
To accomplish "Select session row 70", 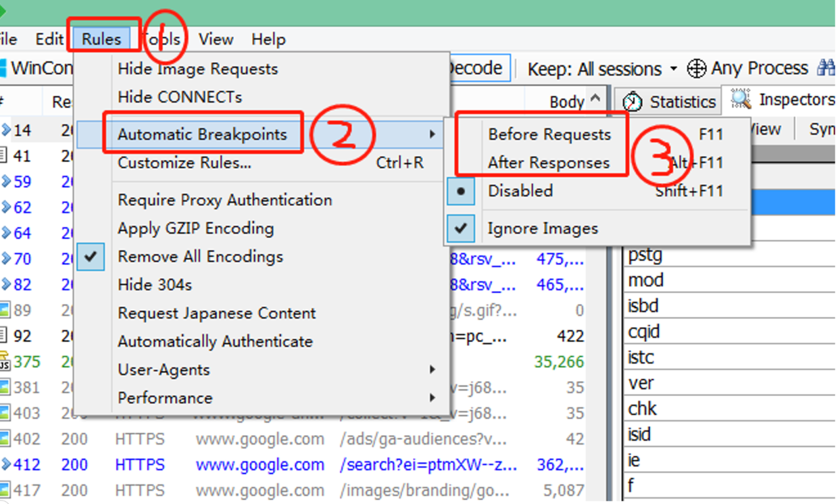I will pyautogui.click(x=36, y=259).
